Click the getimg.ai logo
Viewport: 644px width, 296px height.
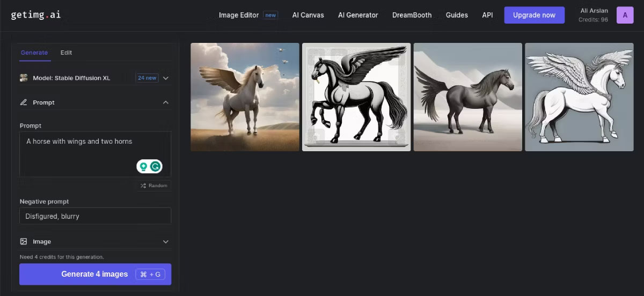tap(35, 15)
